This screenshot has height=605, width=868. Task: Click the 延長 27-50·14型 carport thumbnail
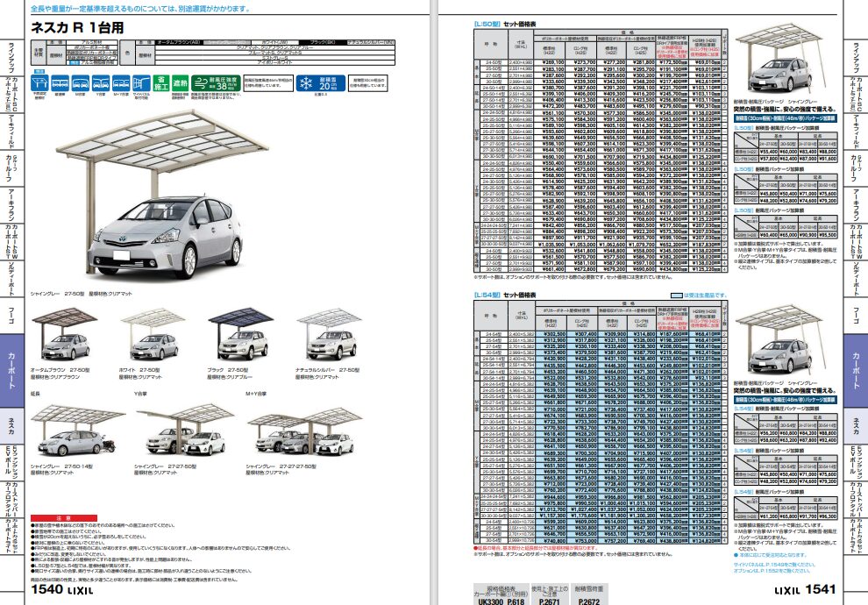(x=77, y=431)
